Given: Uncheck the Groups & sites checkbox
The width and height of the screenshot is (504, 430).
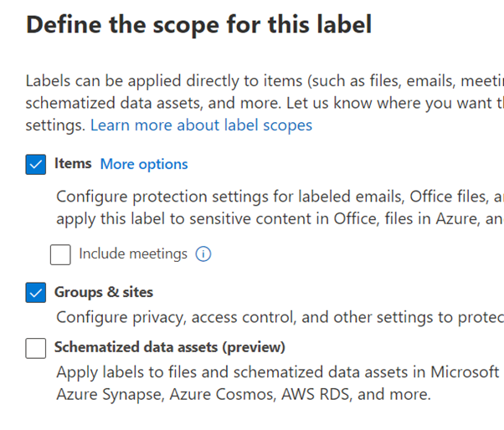Looking at the screenshot, I should pos(36,293).
